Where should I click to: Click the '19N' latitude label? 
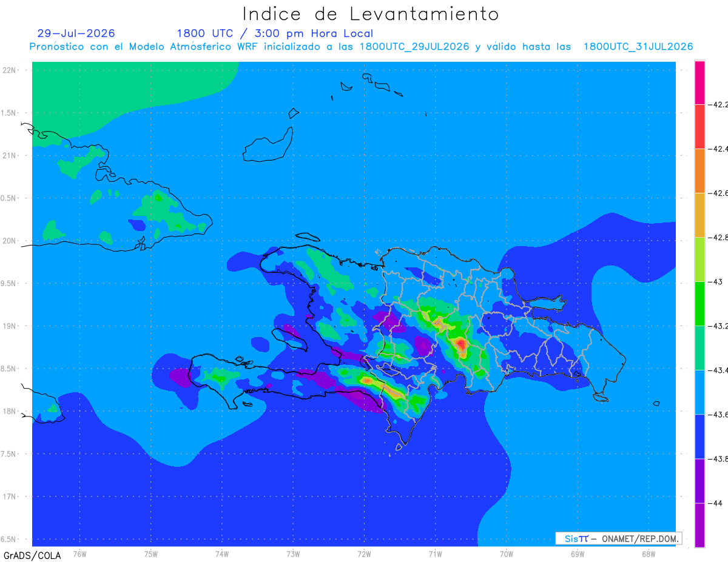tap(10, 326)
